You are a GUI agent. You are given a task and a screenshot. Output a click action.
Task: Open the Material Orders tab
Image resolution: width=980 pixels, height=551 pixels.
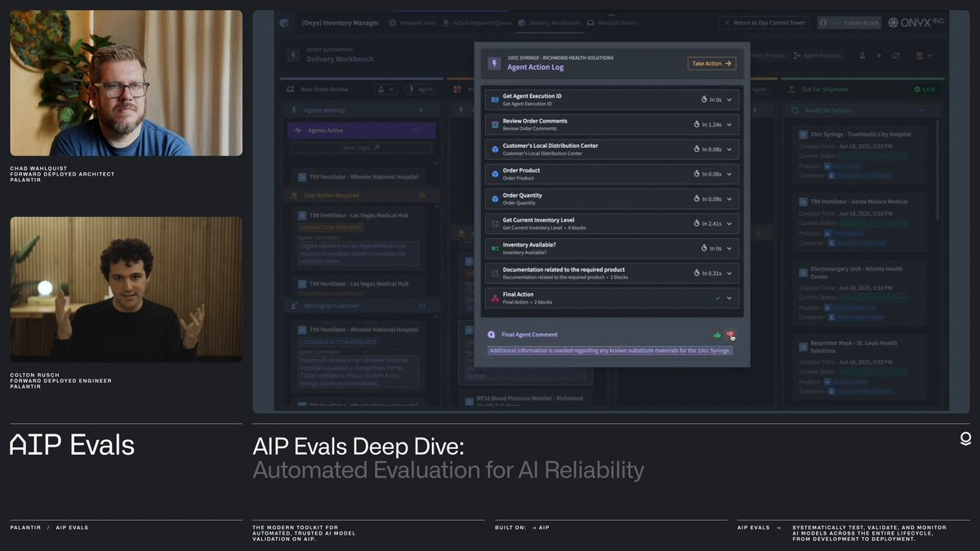[612, 23]
